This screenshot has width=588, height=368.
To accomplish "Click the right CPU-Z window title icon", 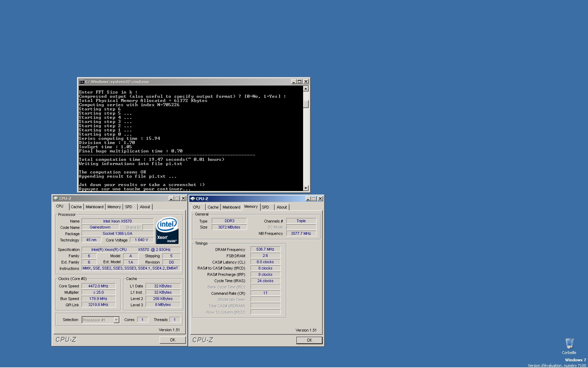I will pyautogui.click(x=192, y=199).
